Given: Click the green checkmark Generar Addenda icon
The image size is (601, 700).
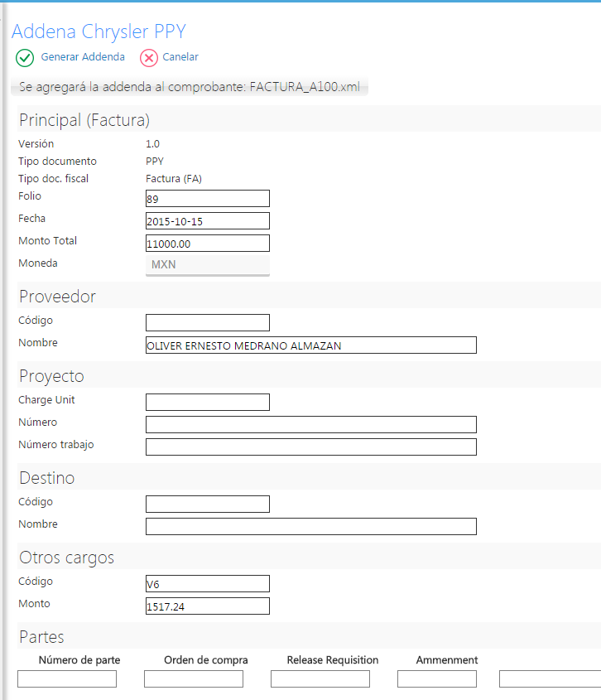Looking at the screenshot, I should tap(25, 58).
